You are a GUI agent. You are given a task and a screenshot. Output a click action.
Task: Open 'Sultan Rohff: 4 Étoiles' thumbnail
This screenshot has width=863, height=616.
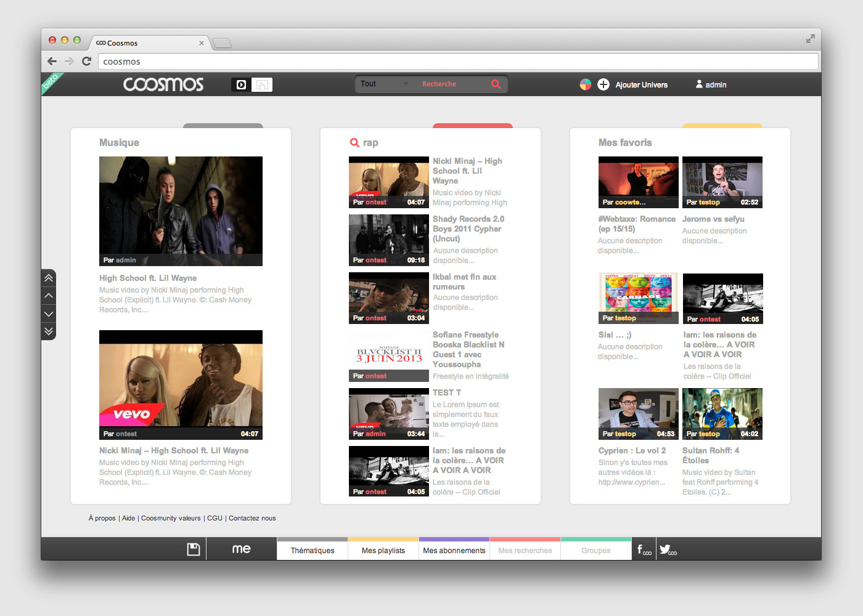[722, 413]
